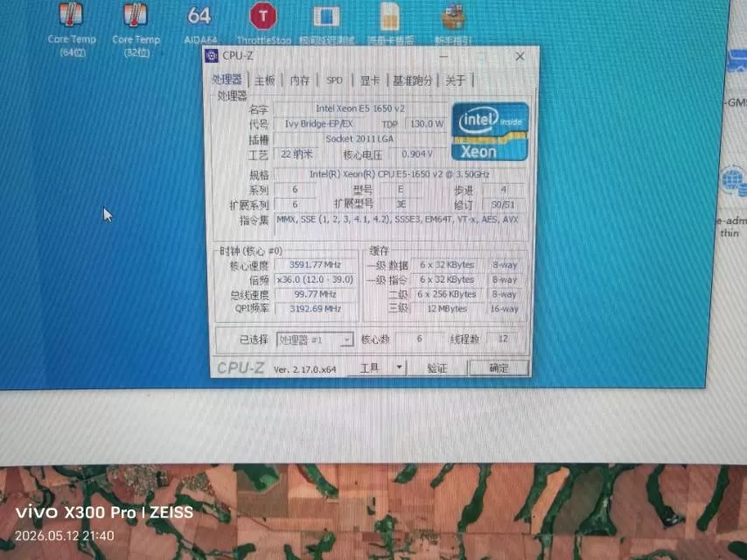
Task: Click the revision value S0/S1
Action: (503, 205)
